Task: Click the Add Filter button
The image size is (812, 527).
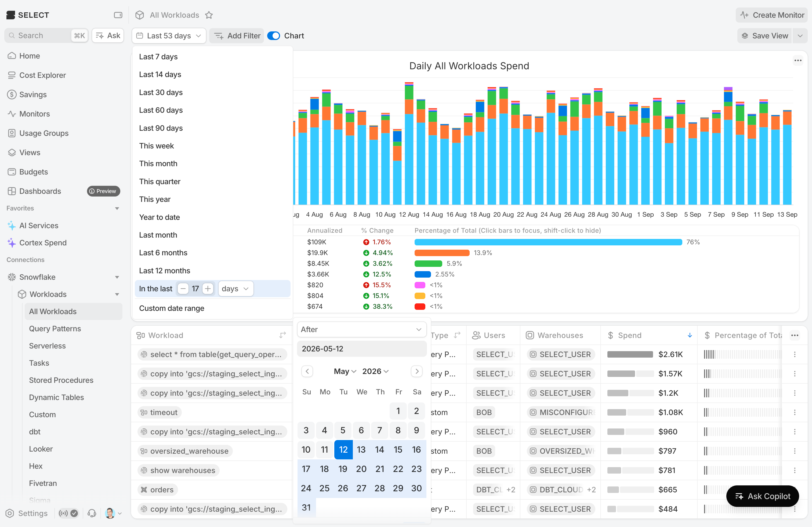Action: (x=237, y=36)
